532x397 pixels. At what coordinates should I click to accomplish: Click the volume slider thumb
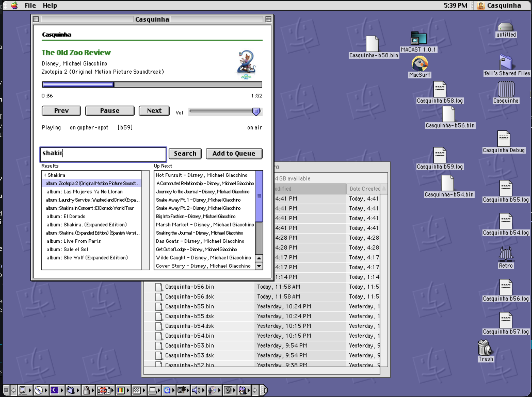click(256, 112)
